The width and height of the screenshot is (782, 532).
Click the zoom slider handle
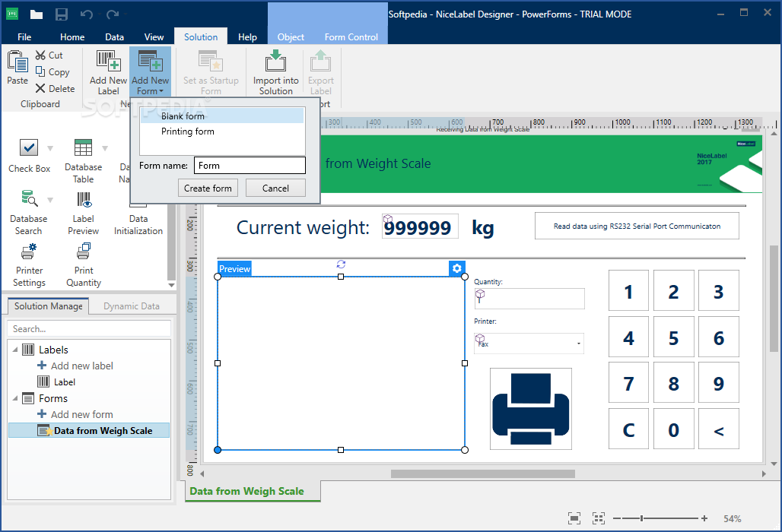coord(642,518)
